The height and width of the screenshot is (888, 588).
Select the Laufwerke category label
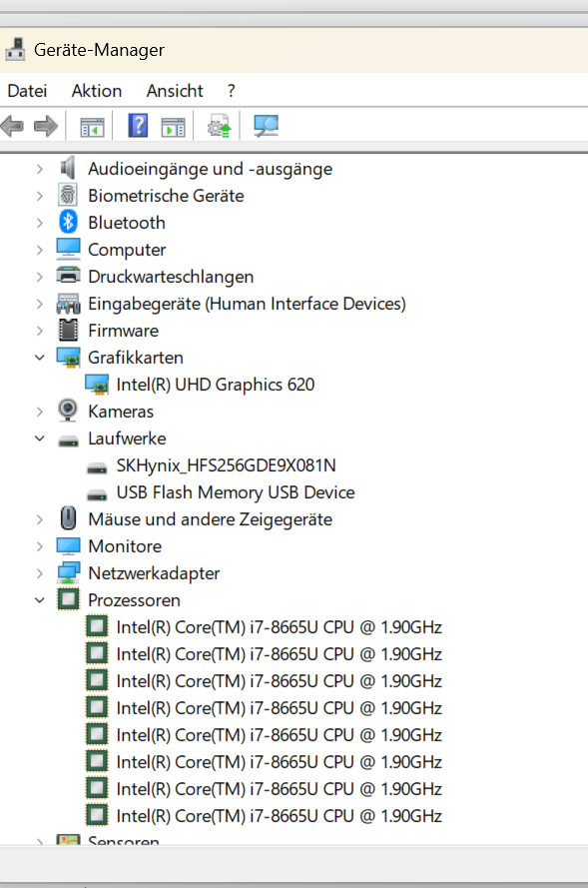[x=128, y=439]
